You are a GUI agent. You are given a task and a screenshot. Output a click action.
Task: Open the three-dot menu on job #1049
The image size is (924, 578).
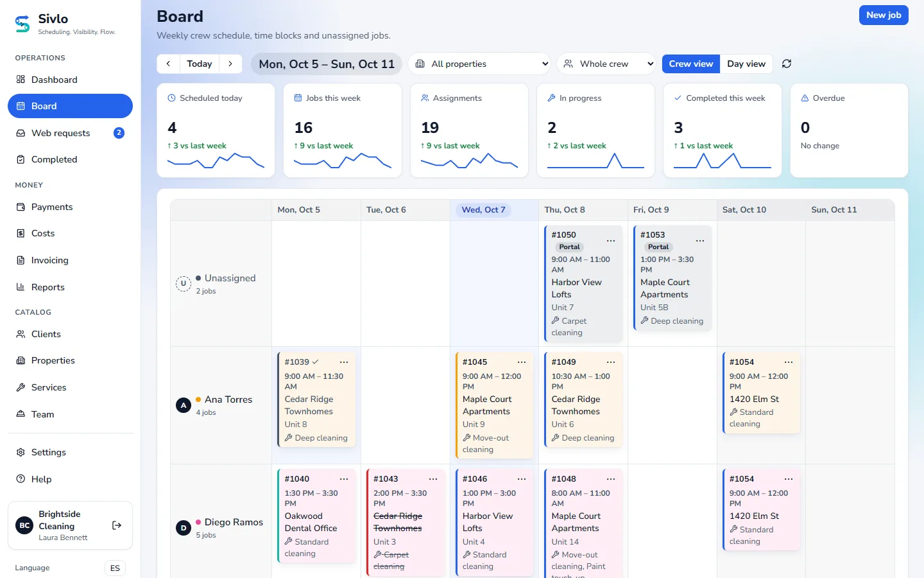[611, 362]
